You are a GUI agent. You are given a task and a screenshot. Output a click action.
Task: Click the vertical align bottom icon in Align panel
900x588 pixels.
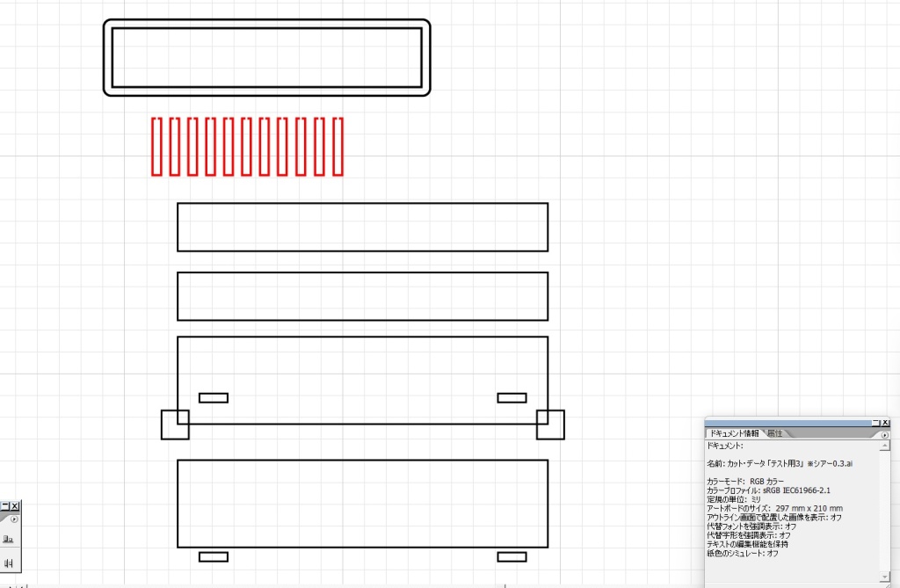coord(9,539)
